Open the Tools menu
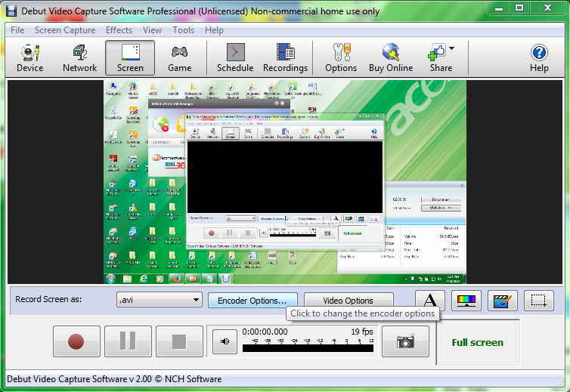 pyautogui.click(x=183, y=30)
